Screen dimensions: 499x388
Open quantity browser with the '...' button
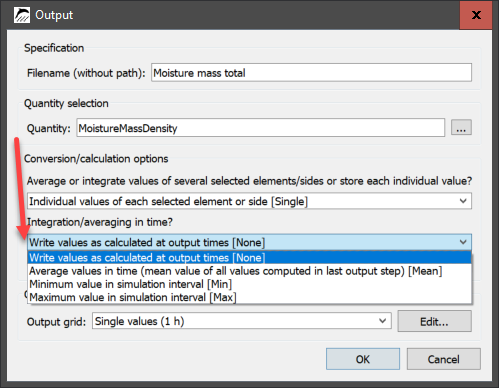pyautogui.click(x=461, y=127)
